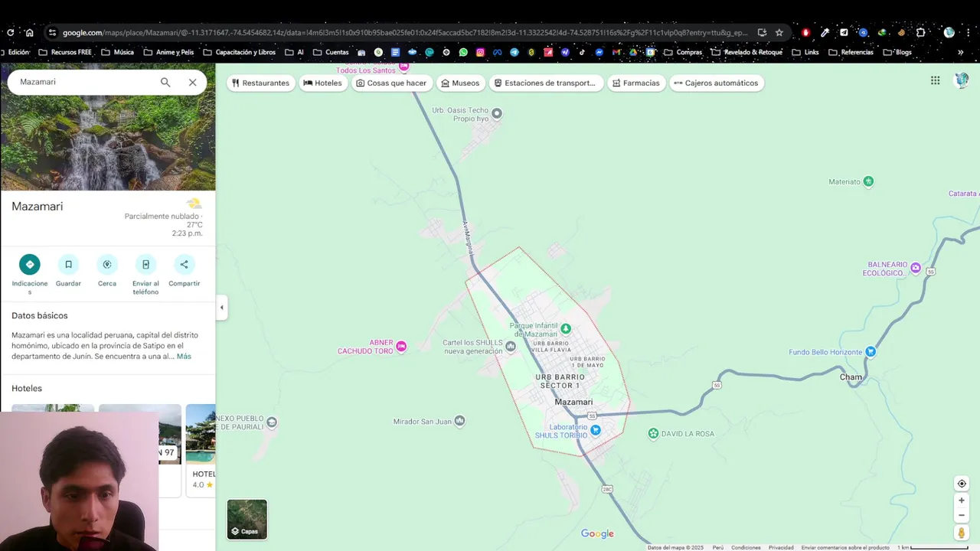Open the Blogs bookmark folder

898,52
